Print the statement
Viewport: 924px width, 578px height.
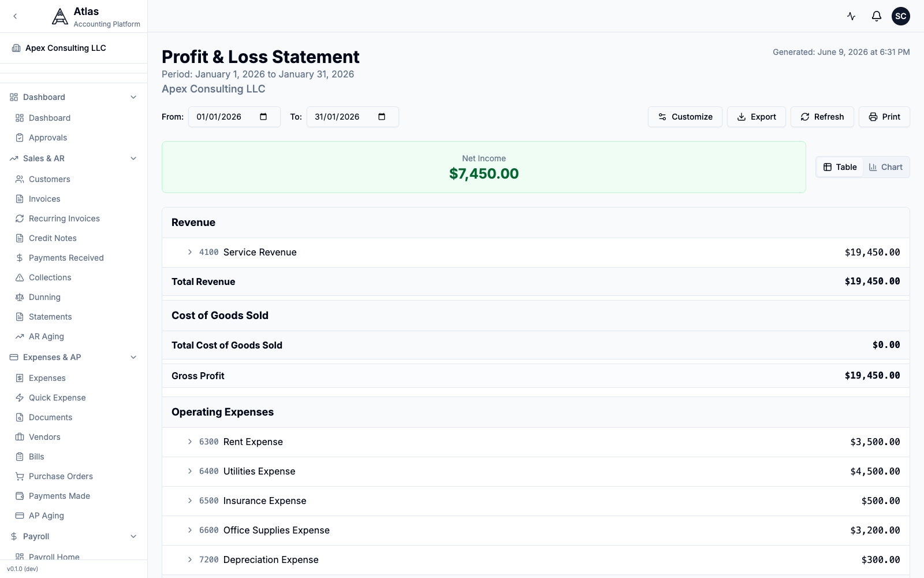884,117
